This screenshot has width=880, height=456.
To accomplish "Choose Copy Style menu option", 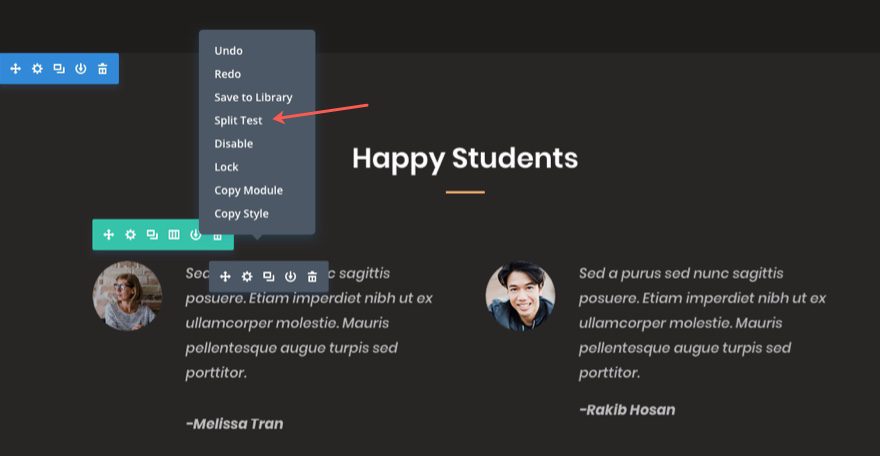I will (x=241, y=214).
